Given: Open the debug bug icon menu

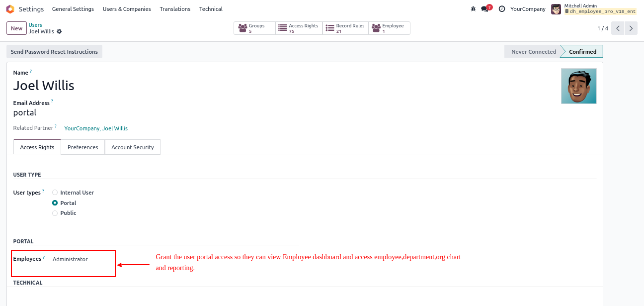Looking at the screenshot, I should [x=473, y=9].
